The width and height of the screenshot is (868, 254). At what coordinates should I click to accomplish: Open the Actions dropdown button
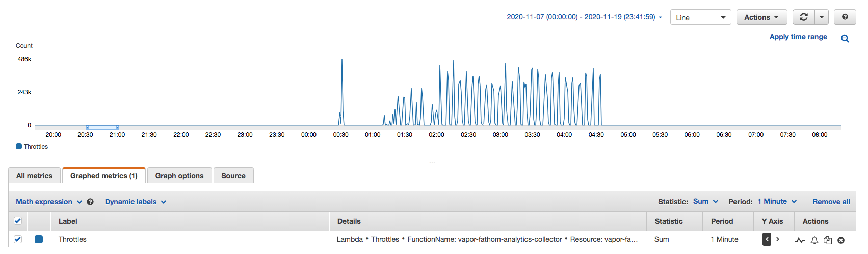tap(761, 17)
